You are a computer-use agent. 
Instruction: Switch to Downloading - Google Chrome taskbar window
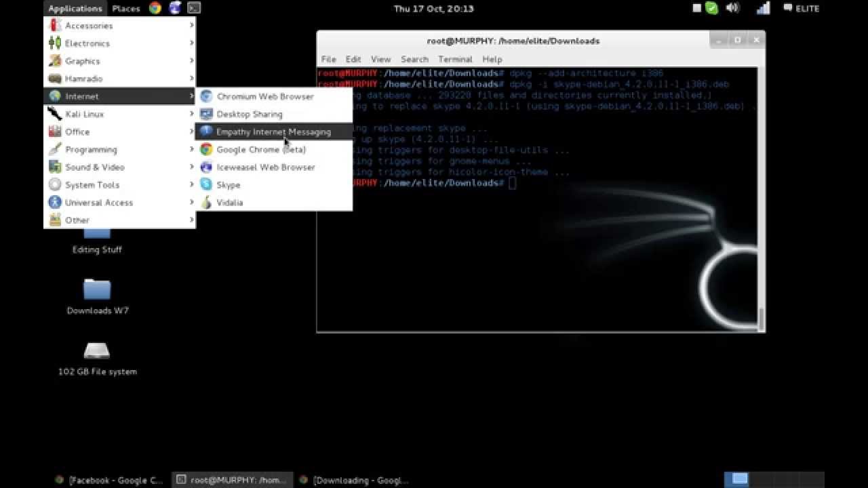(355, 480)
